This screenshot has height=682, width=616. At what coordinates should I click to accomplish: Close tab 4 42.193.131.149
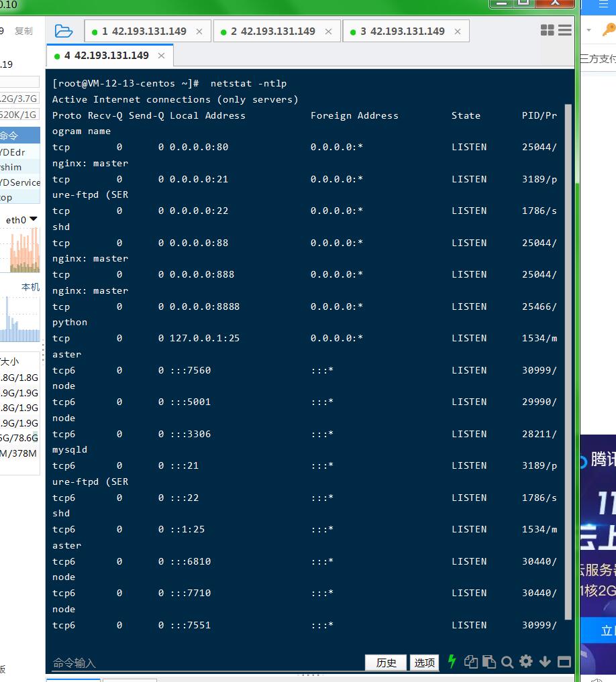[x=161, y=56]
